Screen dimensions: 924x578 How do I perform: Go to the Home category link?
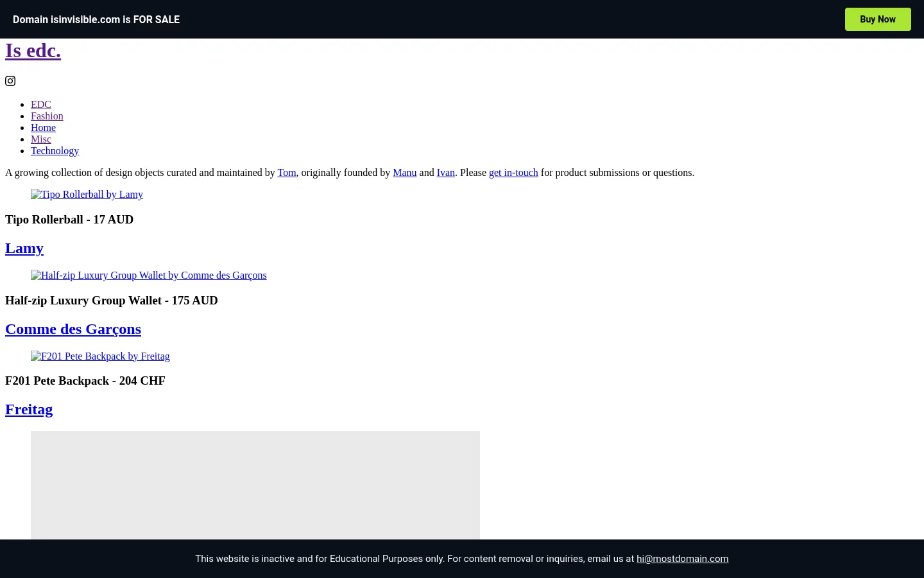(x=43, y=128)
